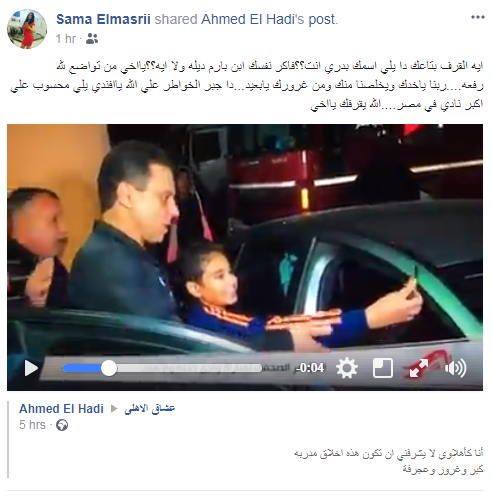Click the friends audience icon next to 1 hr
Screen dimensions: 493x497
pyautogui.click(x=92, y=39)
